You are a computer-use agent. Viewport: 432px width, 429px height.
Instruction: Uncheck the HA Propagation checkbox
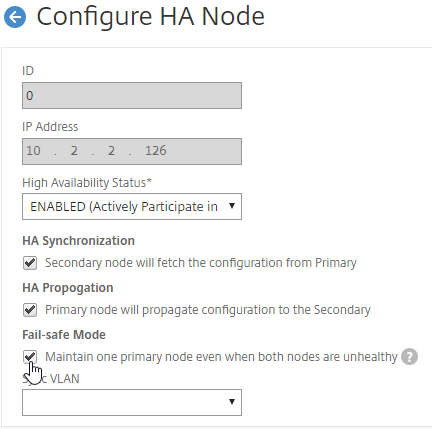point(30,310)
